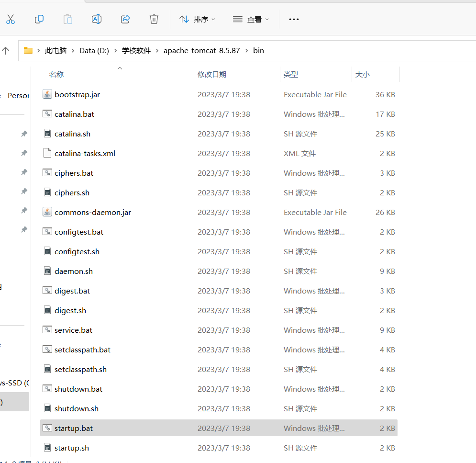This screenshot has height=463, width=476.
Task: Click the catalina-tasks.xml file name
Action: (85, 153)
